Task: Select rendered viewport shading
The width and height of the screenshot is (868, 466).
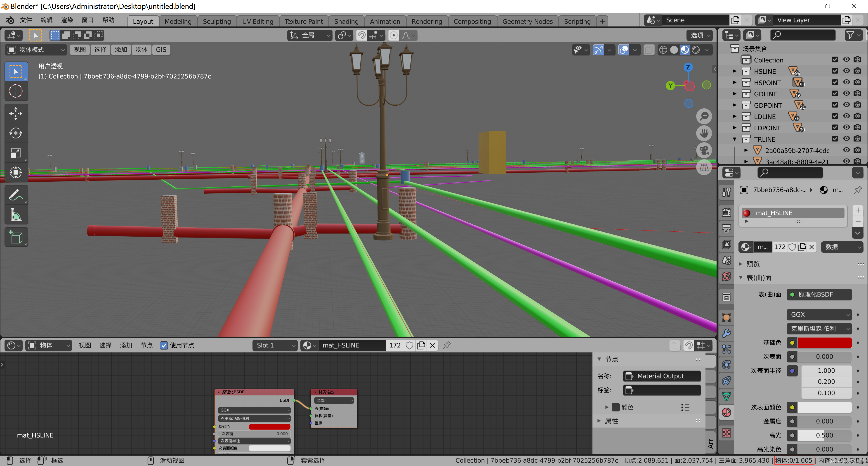Action: pyautogui.click(x=696, y=50)
